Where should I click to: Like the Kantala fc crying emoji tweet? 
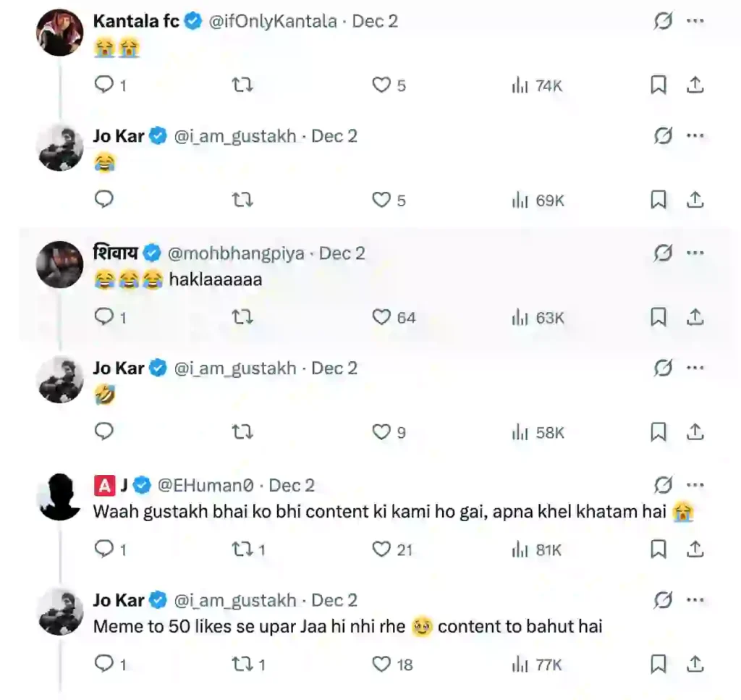[x=381, y=85]
